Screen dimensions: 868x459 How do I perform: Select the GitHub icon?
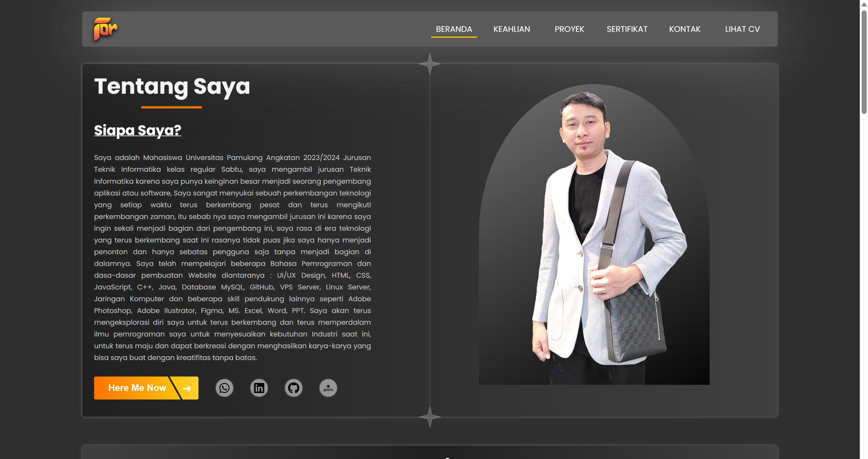pyautogui.click(x=293, y=388)
